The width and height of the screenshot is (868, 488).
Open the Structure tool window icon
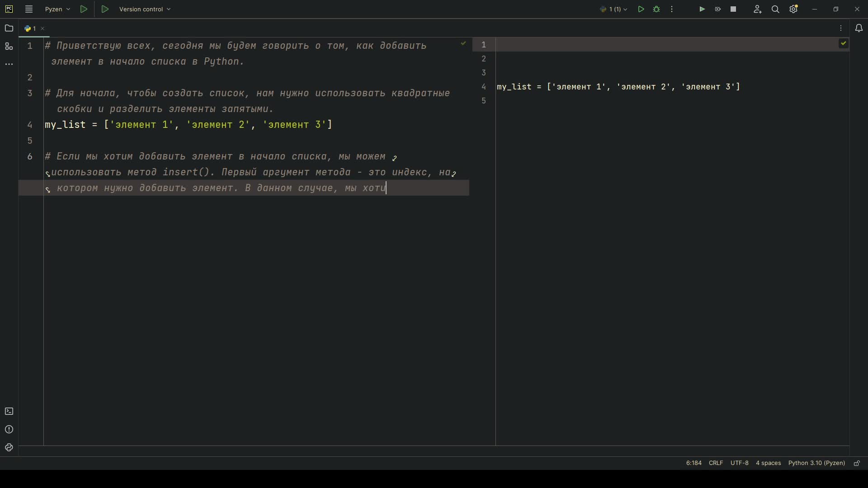(x=9, y=46)
